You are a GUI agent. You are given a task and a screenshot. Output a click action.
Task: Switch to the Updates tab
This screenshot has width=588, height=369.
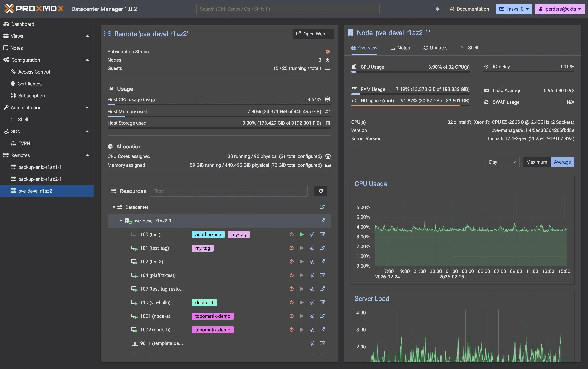(435, 48)
